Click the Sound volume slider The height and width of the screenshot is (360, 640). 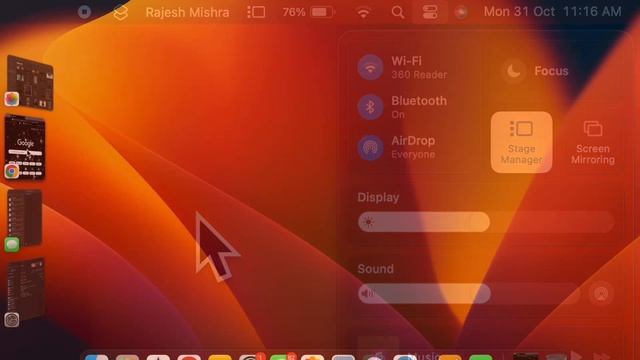[x=469, y=293]
